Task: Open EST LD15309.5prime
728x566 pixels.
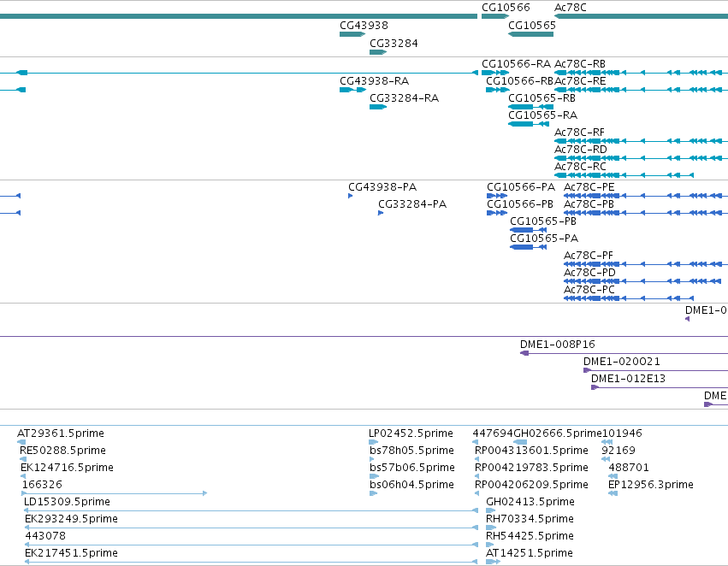Action: pos(67,503)
